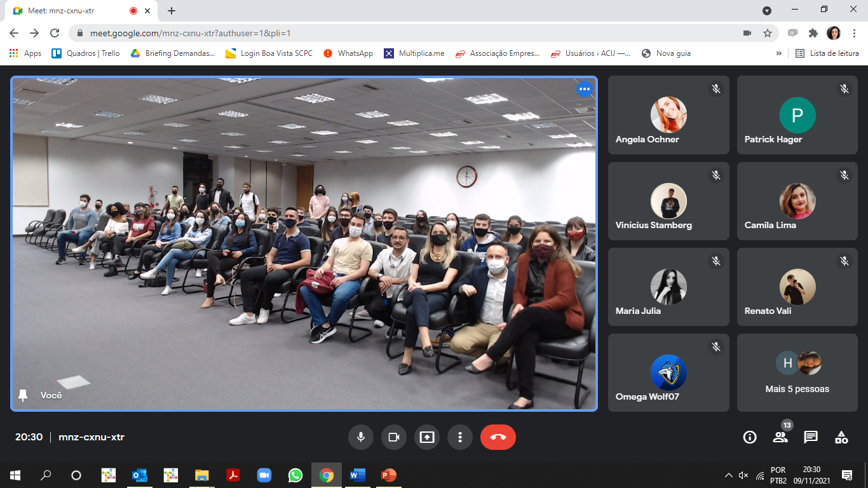The image size is (868, 488).
Task: Open camera permission icon in address bar
Action: (x=747, y=33)
